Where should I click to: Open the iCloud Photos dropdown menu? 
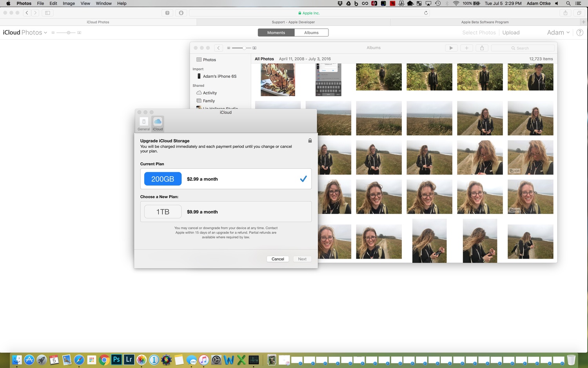tap(25, 33)
